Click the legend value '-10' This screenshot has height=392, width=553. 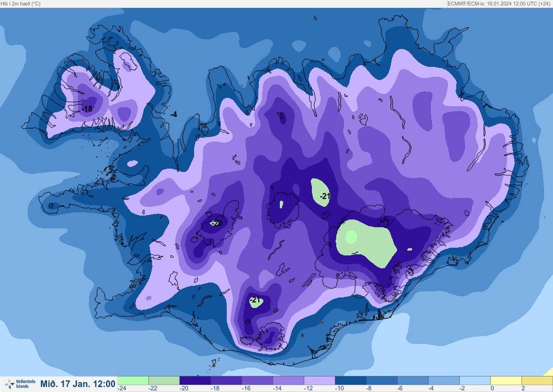pos(340,388)
